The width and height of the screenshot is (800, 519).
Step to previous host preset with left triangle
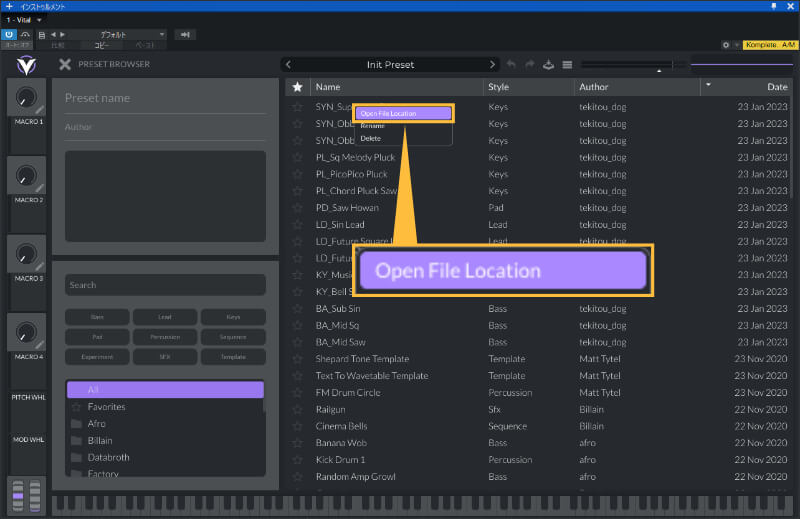pos(53,35)
